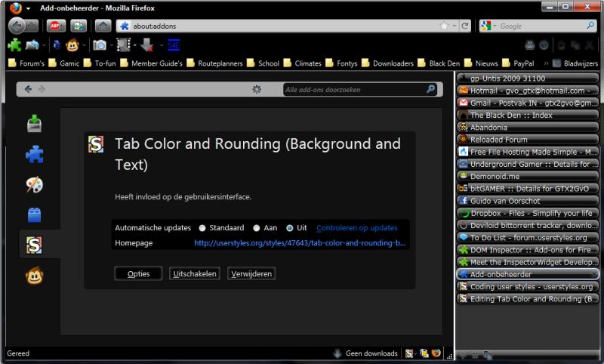Open the Bladwijzers bookmarks button
This screenshot has width=604, height=364.
point(575,63)
